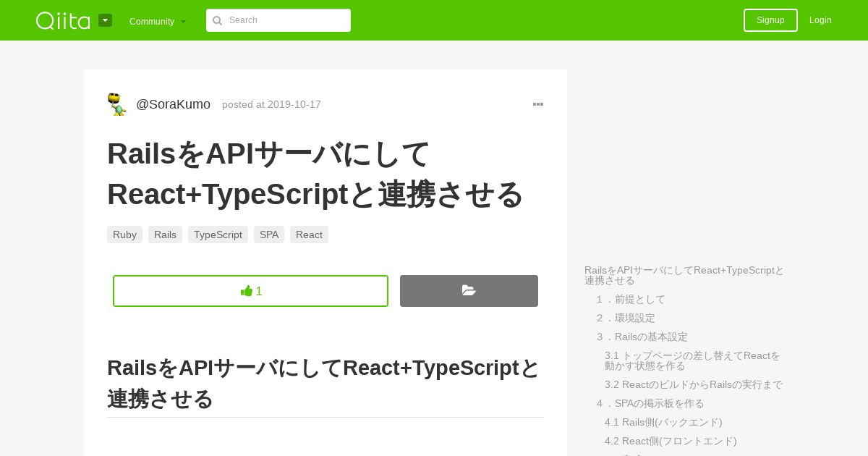
Task: Open the Qiita logo home link
Action: click(63, 20)
